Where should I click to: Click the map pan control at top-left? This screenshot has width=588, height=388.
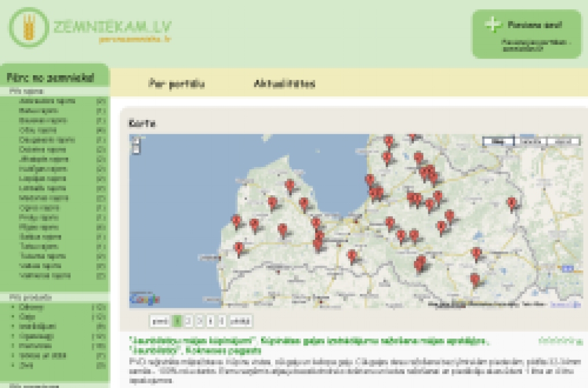(136, 139)
